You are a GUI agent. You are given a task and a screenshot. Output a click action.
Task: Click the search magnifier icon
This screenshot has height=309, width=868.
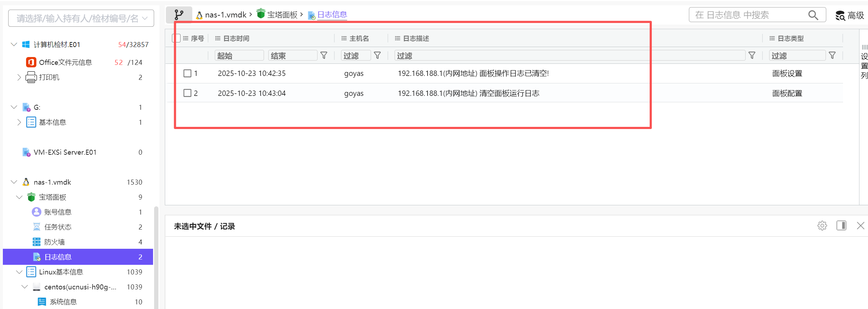click(813, 15)
